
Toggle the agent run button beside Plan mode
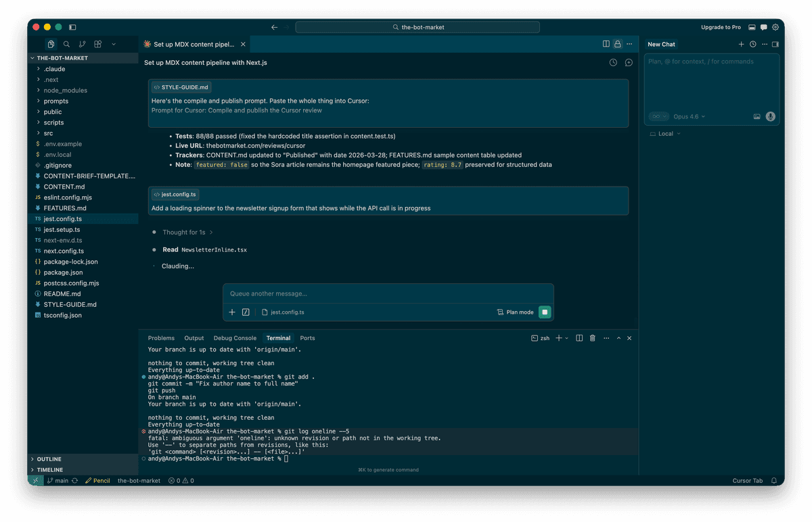point(545,312)
